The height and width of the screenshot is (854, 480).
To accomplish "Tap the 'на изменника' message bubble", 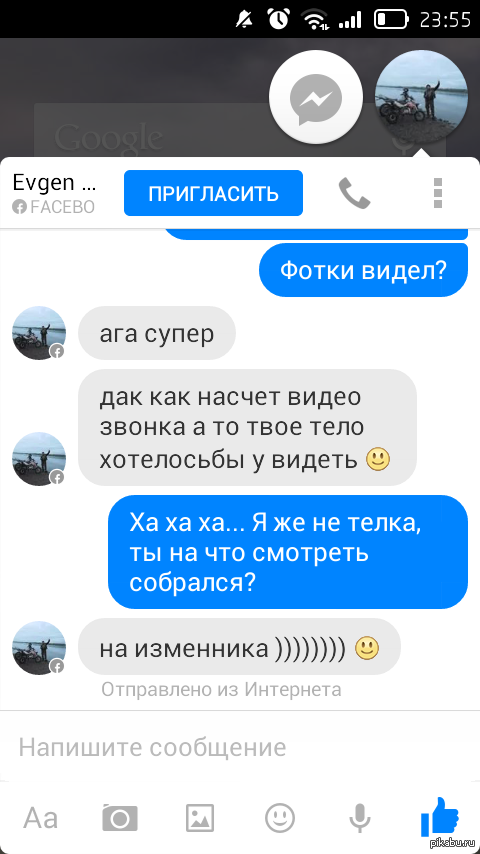I will 240,647.
